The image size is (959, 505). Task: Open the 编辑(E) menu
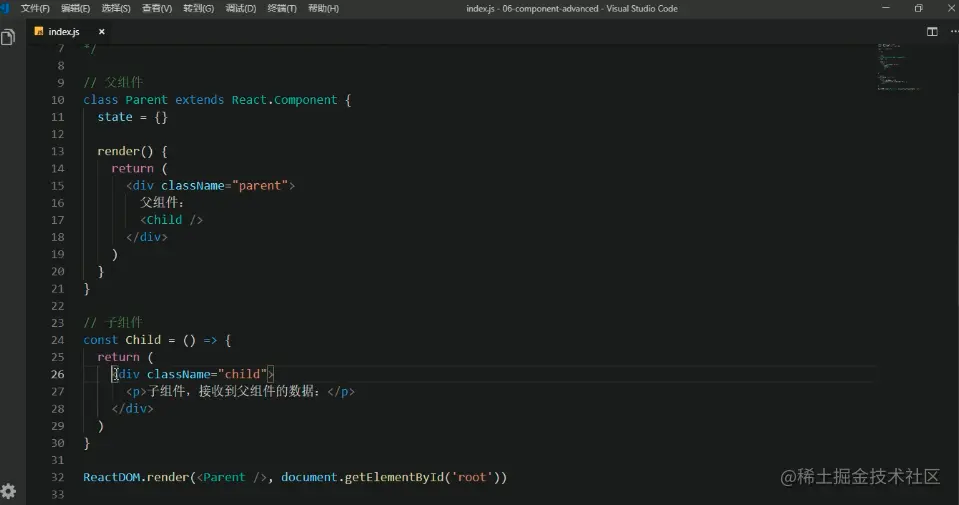tap(75, 9)
